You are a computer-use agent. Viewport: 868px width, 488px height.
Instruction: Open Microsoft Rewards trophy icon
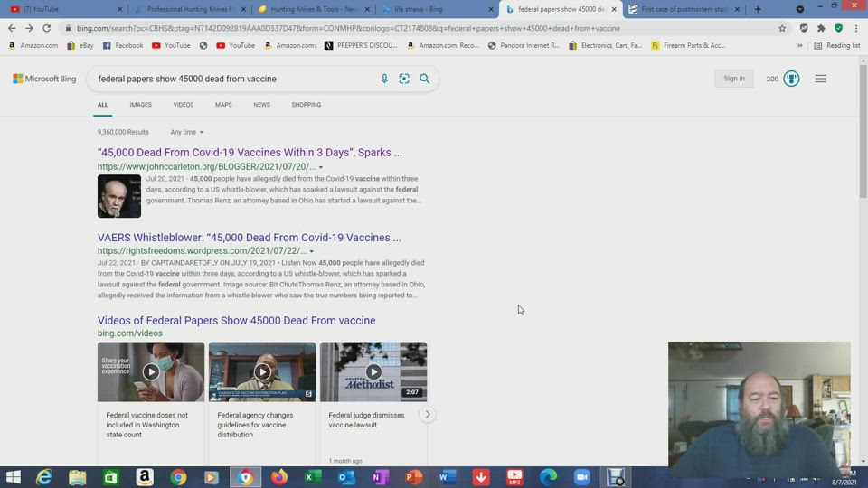(x=791, y=79)
